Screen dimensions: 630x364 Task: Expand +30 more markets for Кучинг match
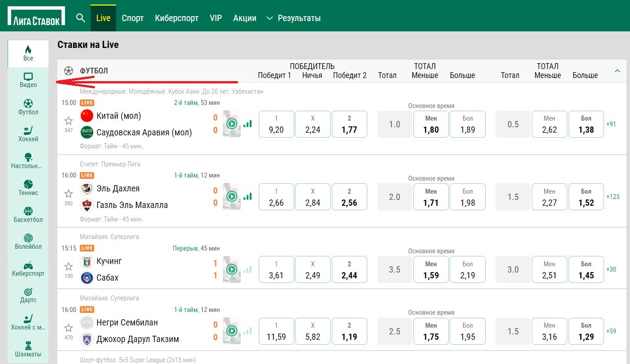[x=611, y=269]
